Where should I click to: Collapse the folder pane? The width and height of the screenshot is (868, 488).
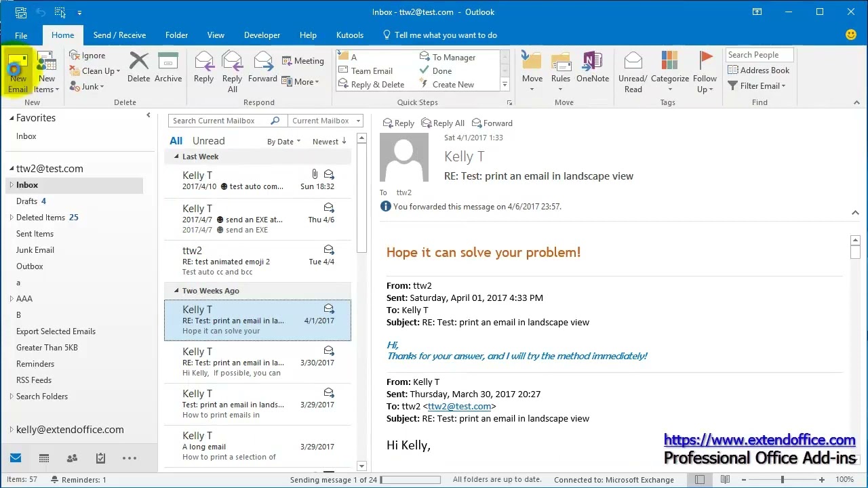(x=149, y=115)
